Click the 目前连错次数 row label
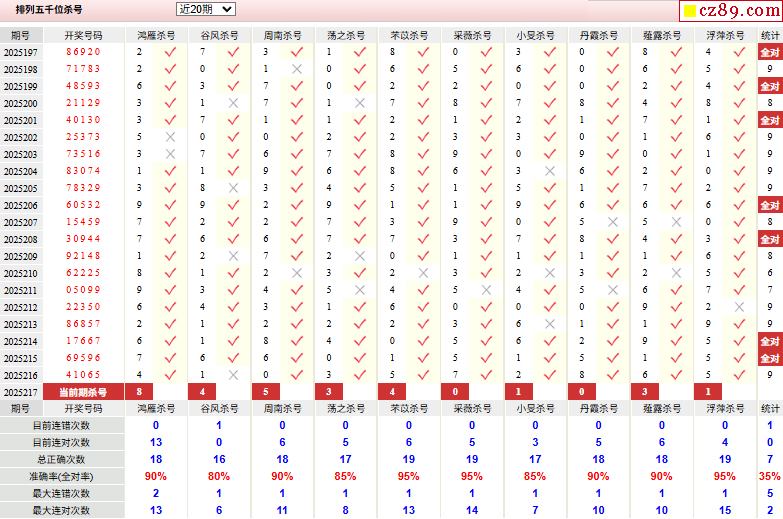This screenshot has height=519, width=783. click(x=61, y=426)
